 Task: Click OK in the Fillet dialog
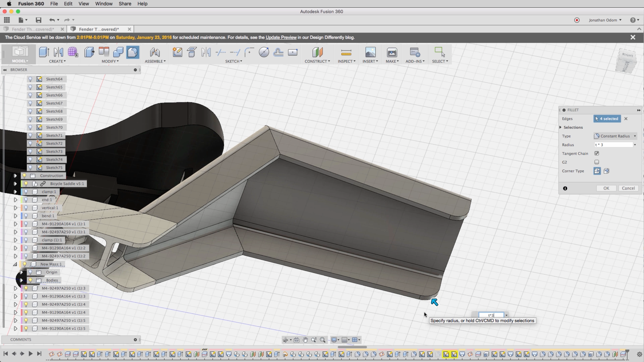606,188
